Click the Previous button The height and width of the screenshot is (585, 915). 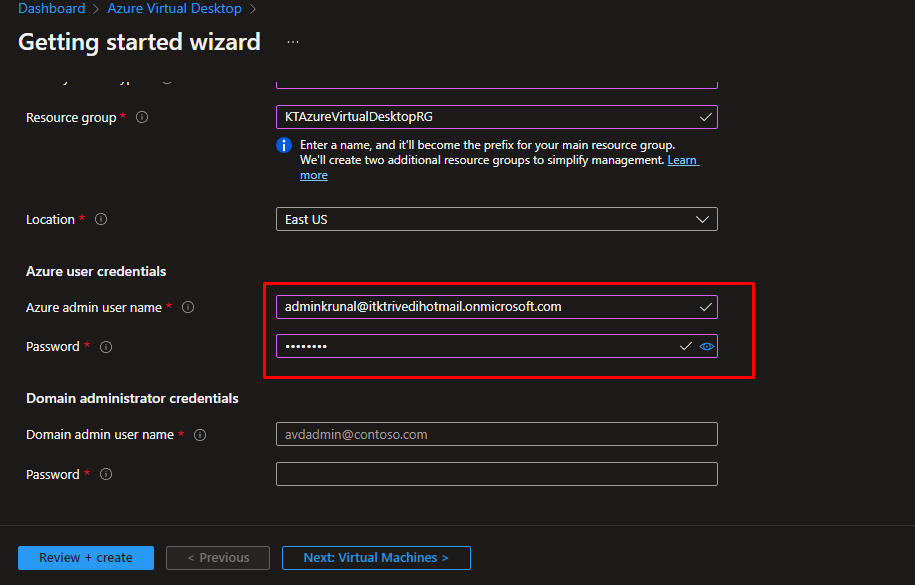pyautogui.click(x=217, y=558)
